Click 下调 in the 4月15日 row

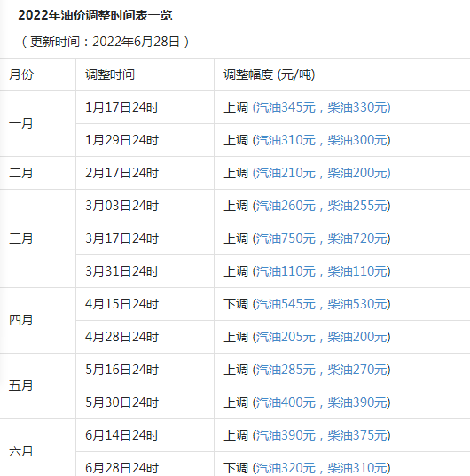pyautogui.click(x=236, y=304)
